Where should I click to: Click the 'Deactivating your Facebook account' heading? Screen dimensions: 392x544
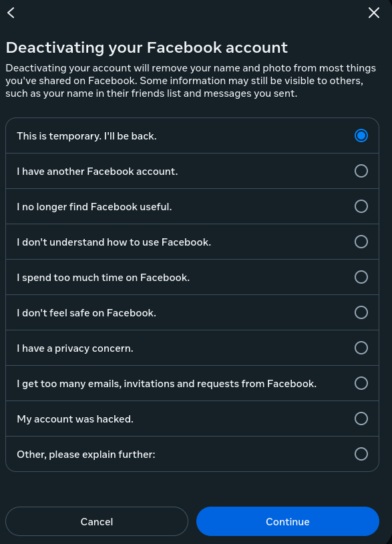click(146, 47)
